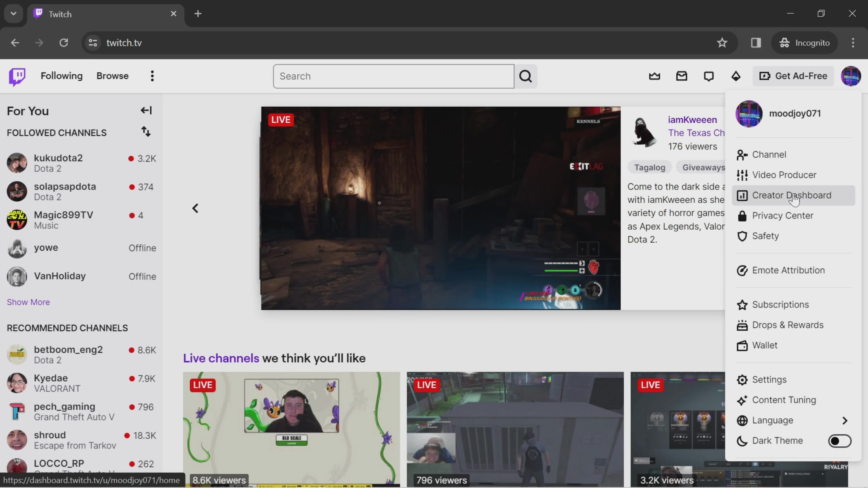This screenshot has width=868, height=488.
Task: Open Privacy Center menu item
Action: (794, 216)
